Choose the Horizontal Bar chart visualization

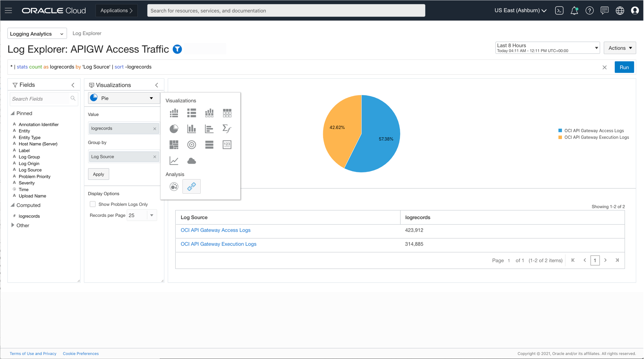point(209,129)
